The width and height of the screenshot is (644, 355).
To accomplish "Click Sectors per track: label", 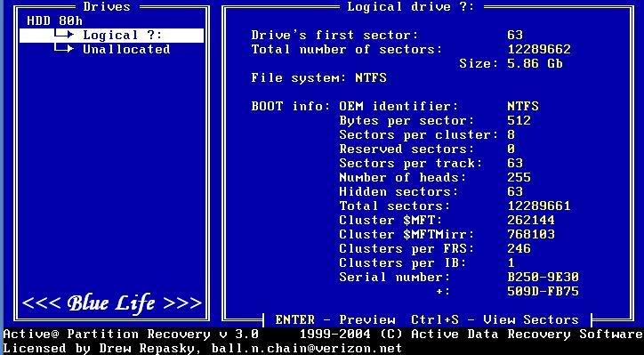I will 411,163.
